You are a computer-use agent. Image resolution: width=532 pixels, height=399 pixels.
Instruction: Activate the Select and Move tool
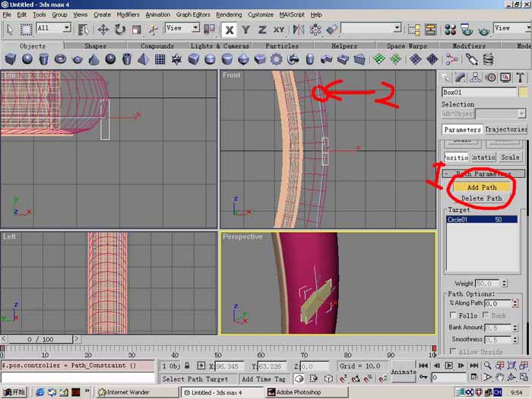pos(103,30)
